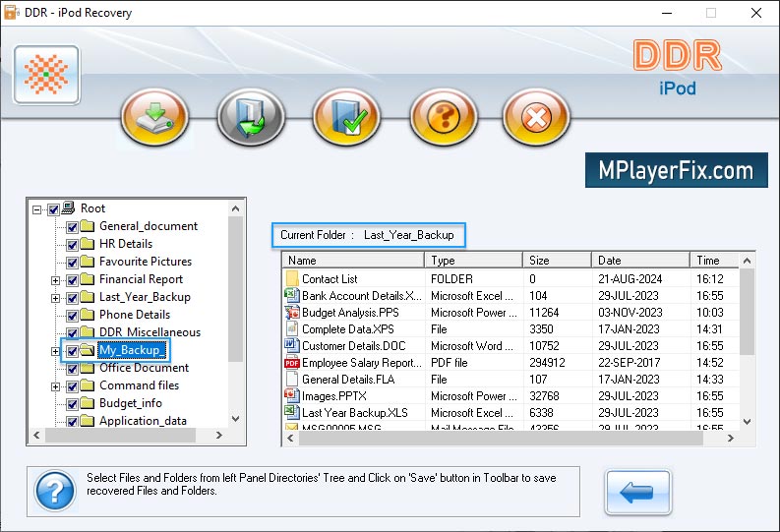The height and width of the screenshot is (532, 780).
Task: Expand the Financial Report folder node
Action: coord(56,280)
